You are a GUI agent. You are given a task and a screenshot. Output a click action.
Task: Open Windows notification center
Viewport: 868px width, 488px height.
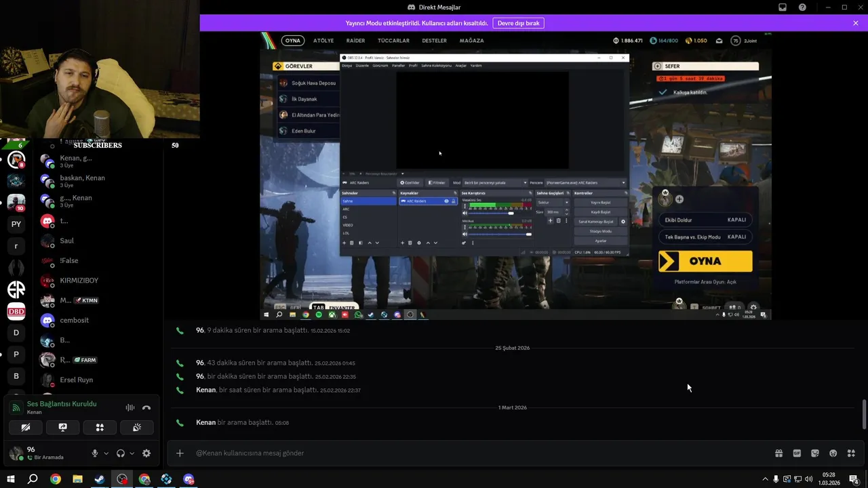(x=854, y=479)
